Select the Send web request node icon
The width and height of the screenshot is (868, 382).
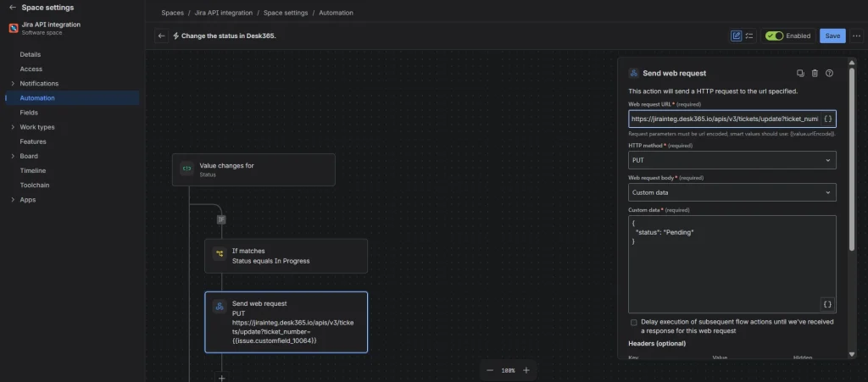pyautogui.click(x=220, y=307)
